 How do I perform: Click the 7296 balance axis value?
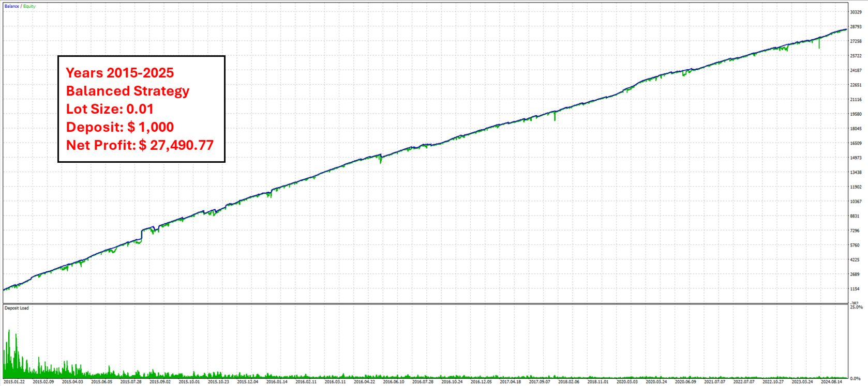pyautogui.click(x=855, y=230)
